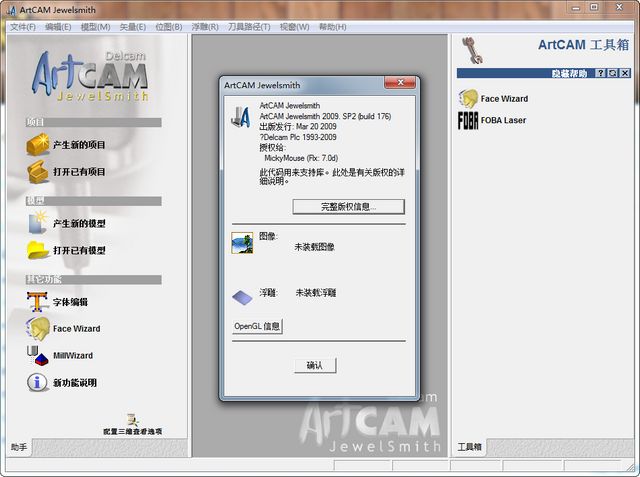Click the text '未装载图像'
This screenshot has width=640, height=477.
pos(315,247)
